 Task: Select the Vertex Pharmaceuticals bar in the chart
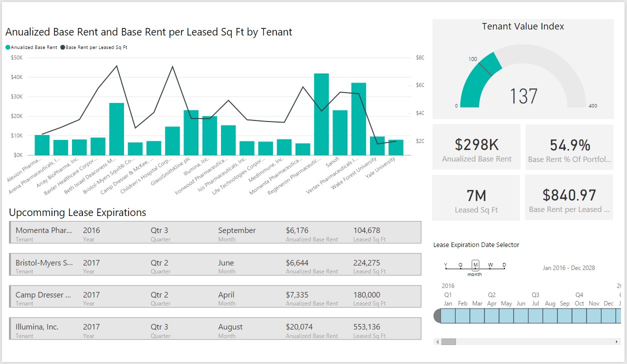pos(358,119)
